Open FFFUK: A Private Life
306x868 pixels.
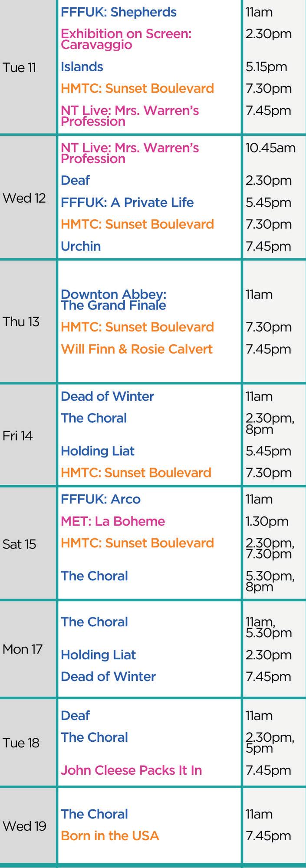click(x=127, y=203)
